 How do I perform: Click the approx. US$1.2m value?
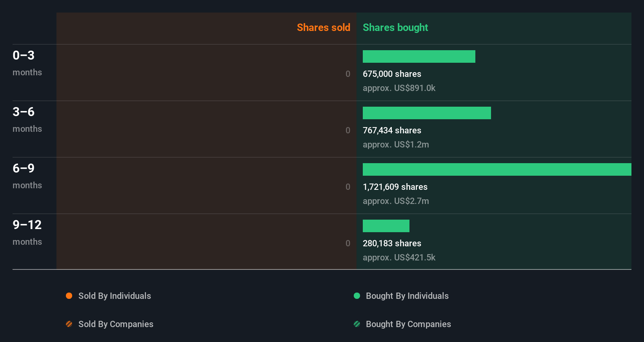point(396,145)
